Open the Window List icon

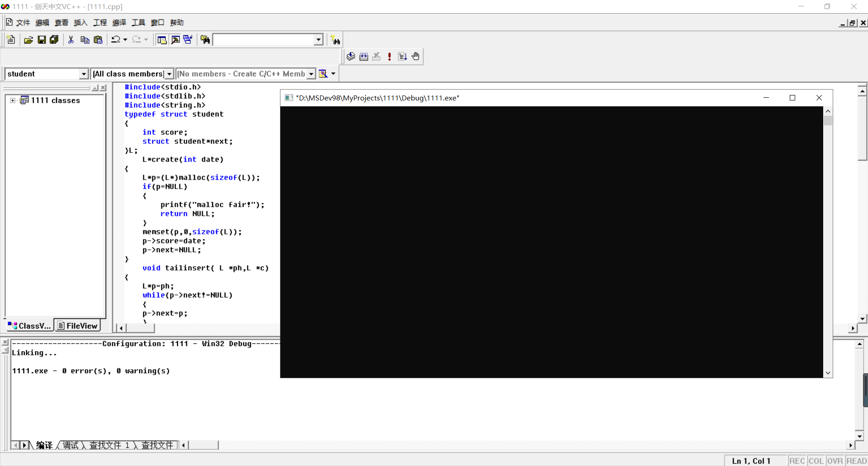tap(188, 40)
